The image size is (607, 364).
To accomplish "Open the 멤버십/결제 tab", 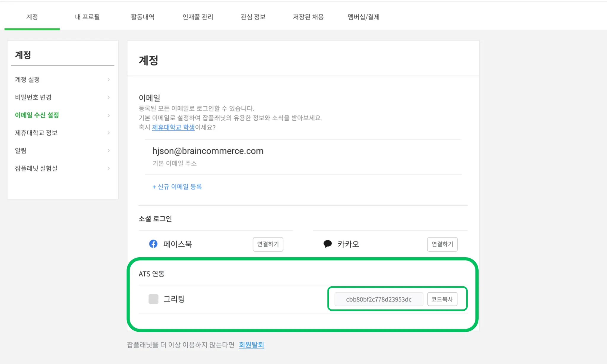I will click(363, 17).
